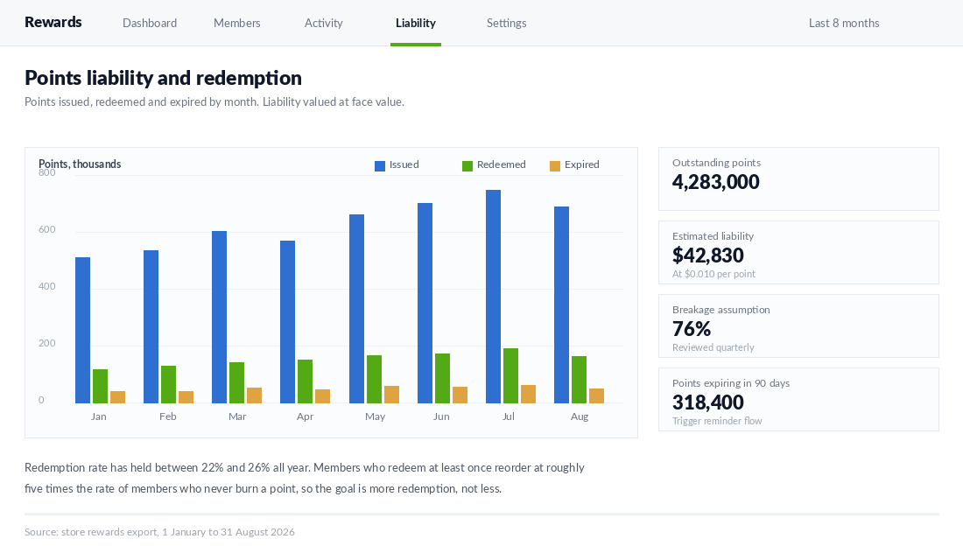Click the Outstanding points card label

716,163
